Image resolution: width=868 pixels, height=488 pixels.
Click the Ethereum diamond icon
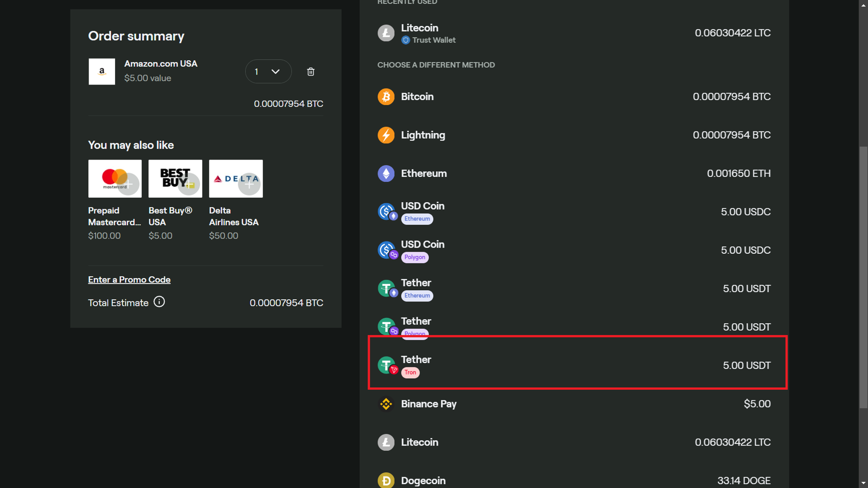[x=386, y=174]
